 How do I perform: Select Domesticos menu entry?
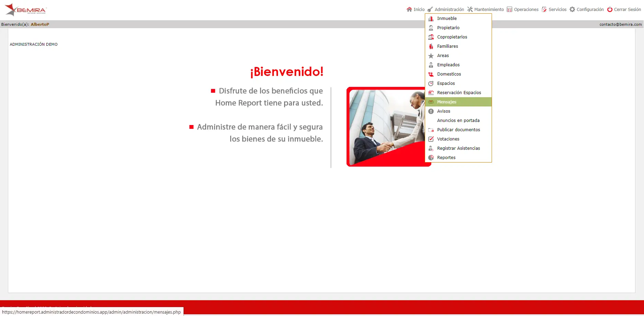point(458,74)
